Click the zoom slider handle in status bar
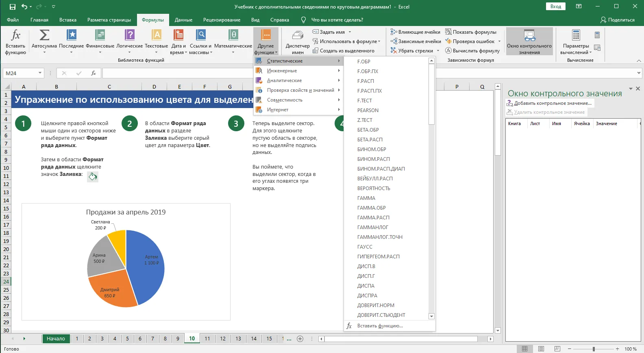This screenshot has width=644, height=353. [594, 349]
